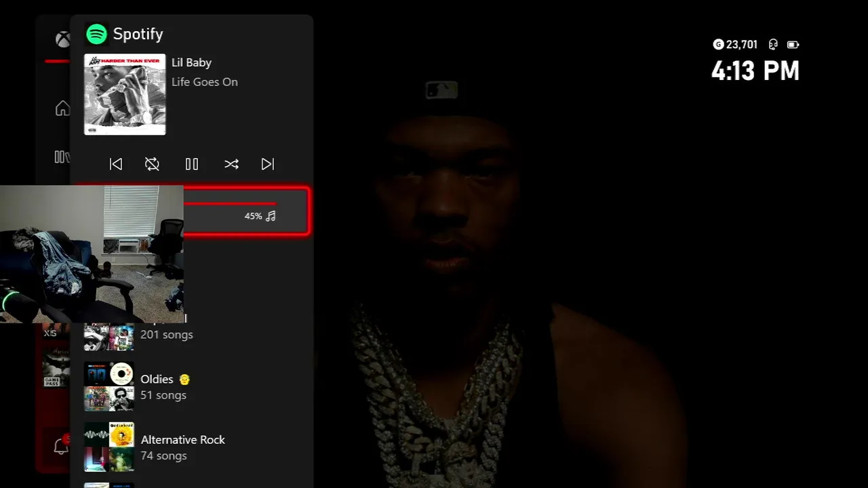The width and height of the screenshot is (868, 488).
Task: Open the My games library icon
Action: click(x=62, y=157)
